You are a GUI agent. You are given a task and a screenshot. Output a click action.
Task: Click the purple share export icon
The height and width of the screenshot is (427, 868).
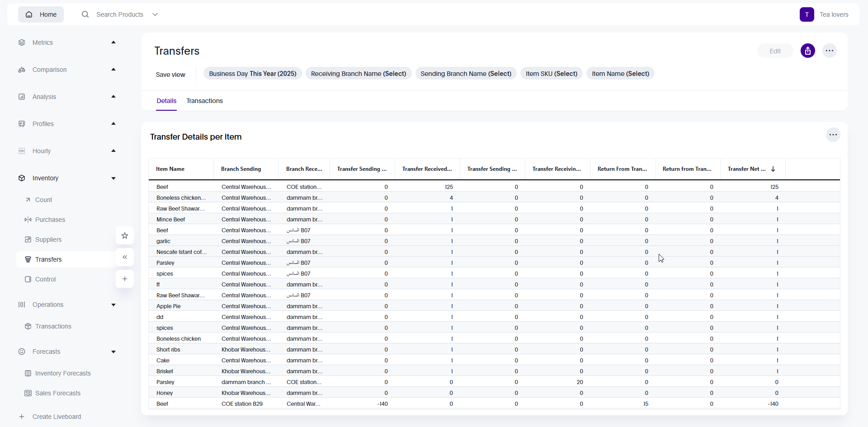(x=807, y=51)
